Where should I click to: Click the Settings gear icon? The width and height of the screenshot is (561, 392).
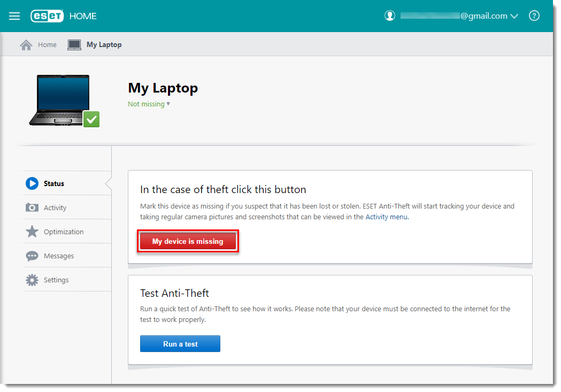click(32, 280)
